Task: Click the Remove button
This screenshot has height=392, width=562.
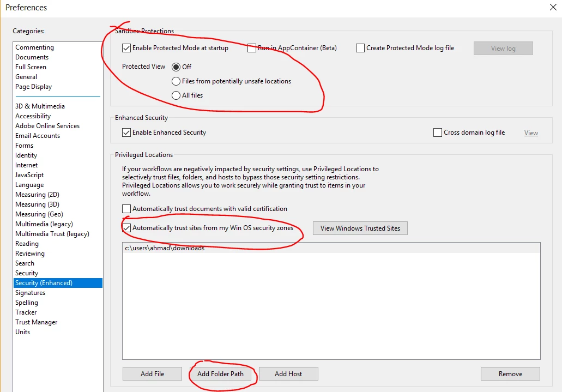Action: coord(510,373)
